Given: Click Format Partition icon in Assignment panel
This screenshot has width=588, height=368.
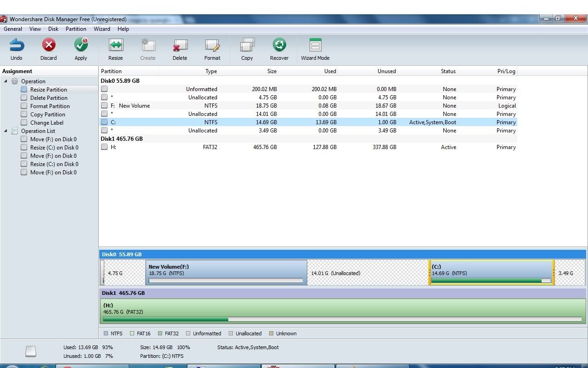Looking at the screenshot, I should coord(24,106).
